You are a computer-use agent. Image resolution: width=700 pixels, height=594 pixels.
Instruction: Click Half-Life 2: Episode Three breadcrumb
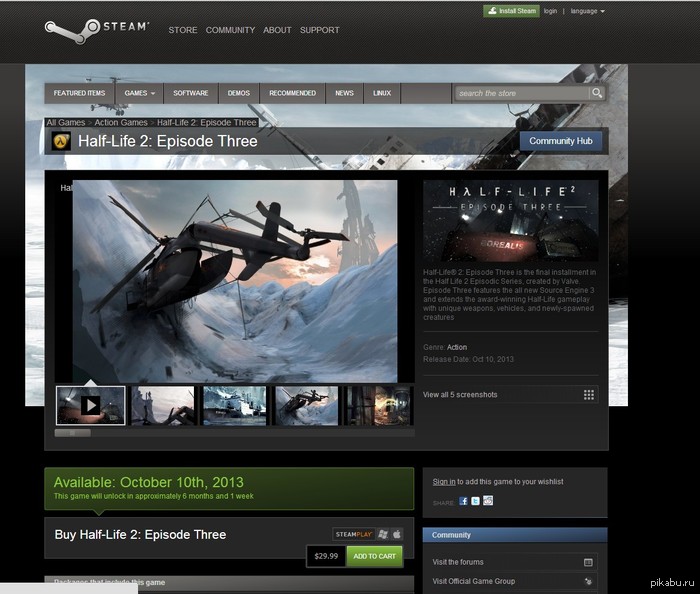coord(207,122)
